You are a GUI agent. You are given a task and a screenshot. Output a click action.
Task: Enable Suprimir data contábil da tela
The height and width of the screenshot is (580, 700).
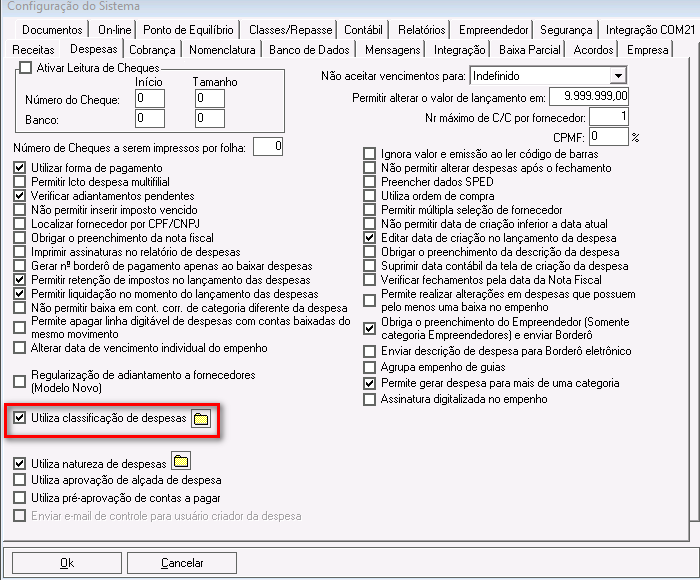[370, 266]
